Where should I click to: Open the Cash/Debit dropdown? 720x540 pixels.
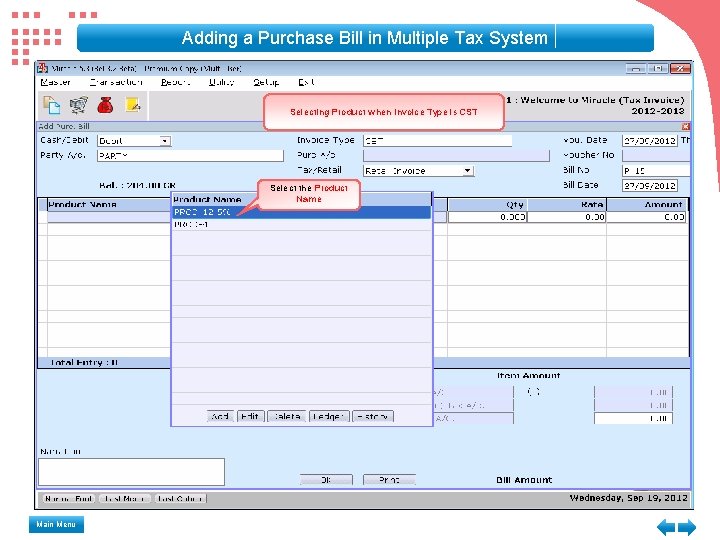tap(165, 141)
